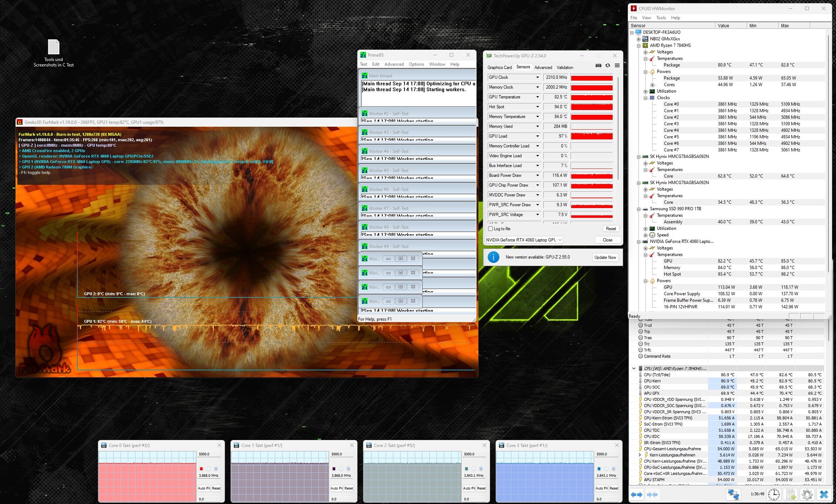Collapse Clocks node in HWMonitor
The width and height of the screenshot is (836, 504).
pyautogui.click(x=646, y=98)
